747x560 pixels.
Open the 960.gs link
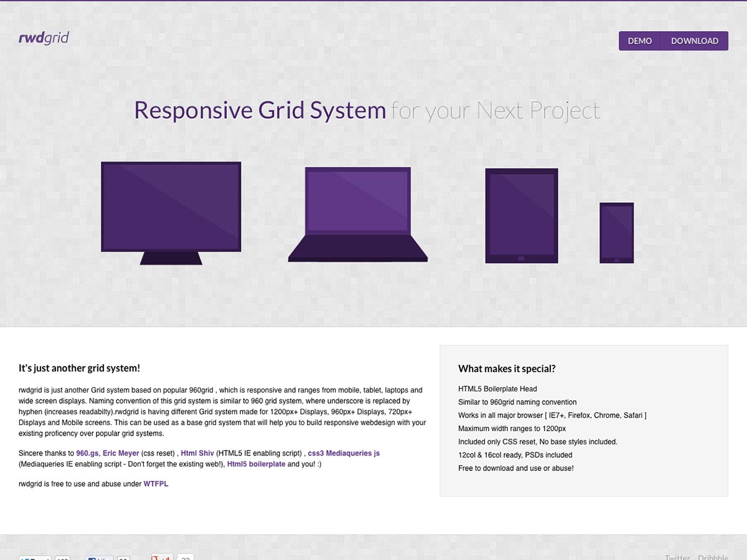point(87,454)
